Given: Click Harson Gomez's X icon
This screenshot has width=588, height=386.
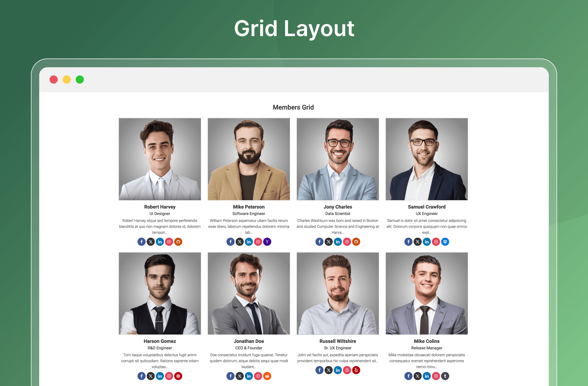Looking at the screenshot, I should tap(151, 376).
